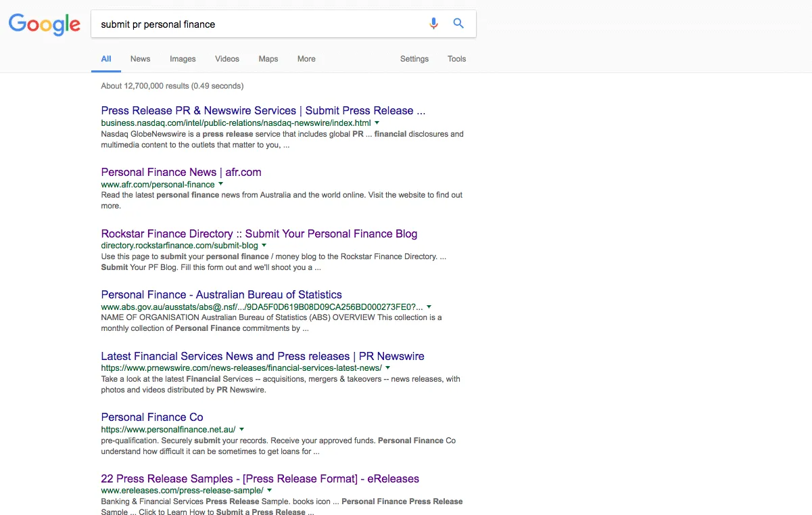Open Personal Finance Australian Bureau of Statistics result

[221, 294]
